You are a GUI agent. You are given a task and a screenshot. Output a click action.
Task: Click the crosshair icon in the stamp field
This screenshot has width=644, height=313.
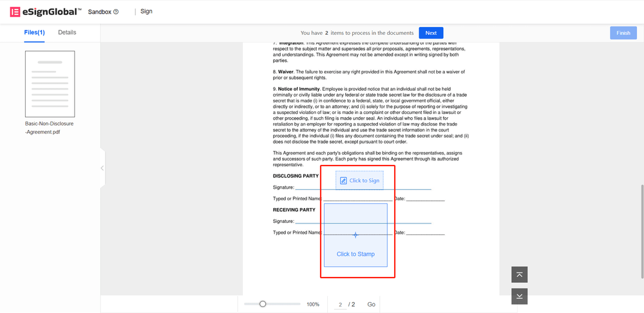click(355, 235)
